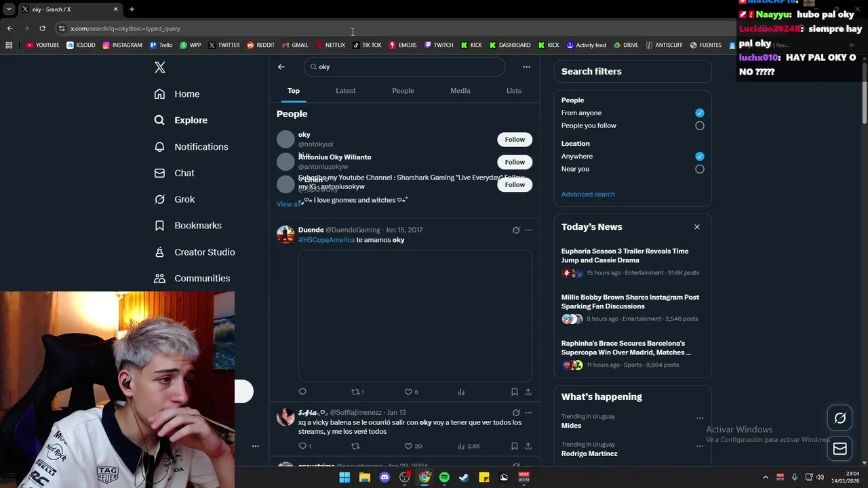Open Duende's post media thumbnail

415,316
